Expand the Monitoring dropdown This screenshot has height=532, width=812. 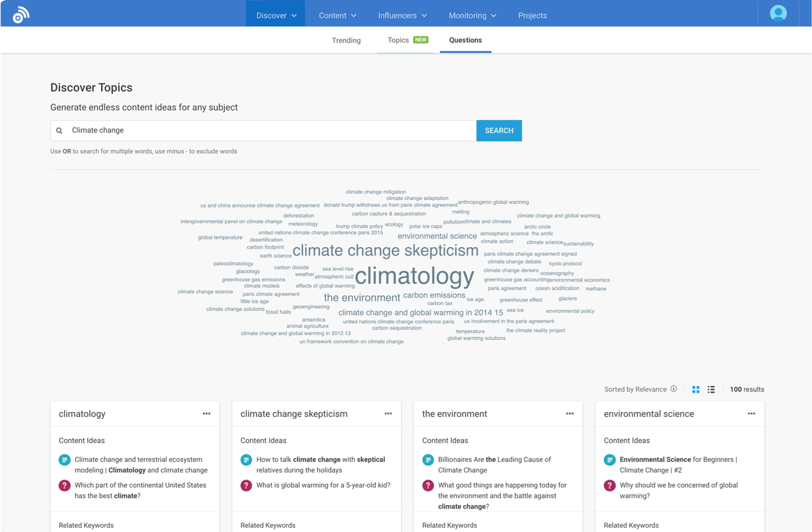(x=472, y=15)
